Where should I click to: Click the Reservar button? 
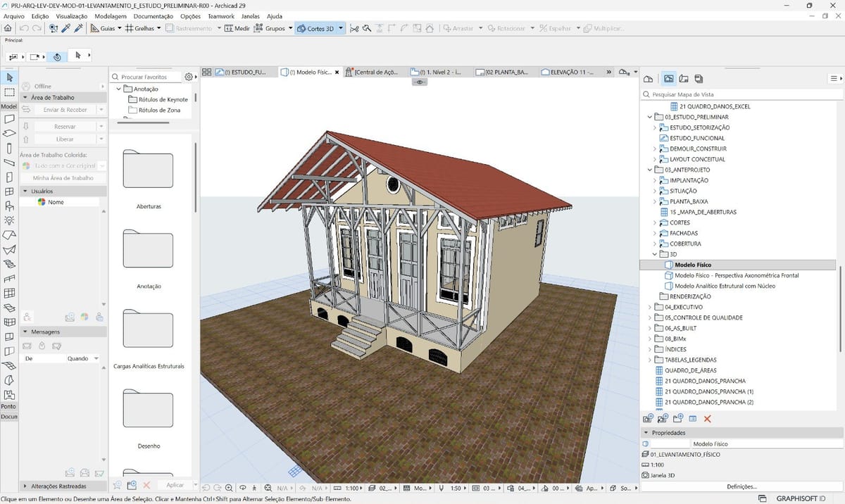coord(65,127)
